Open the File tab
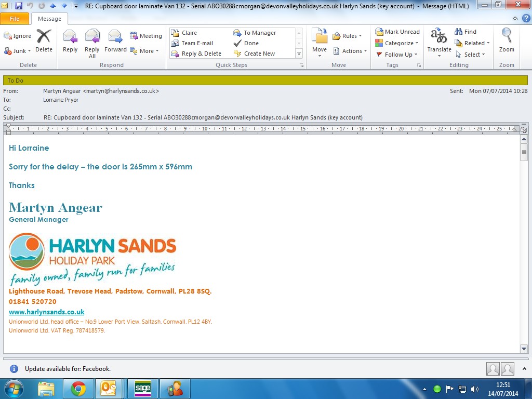Screen dimensions: 532x399 coord(15,19)
